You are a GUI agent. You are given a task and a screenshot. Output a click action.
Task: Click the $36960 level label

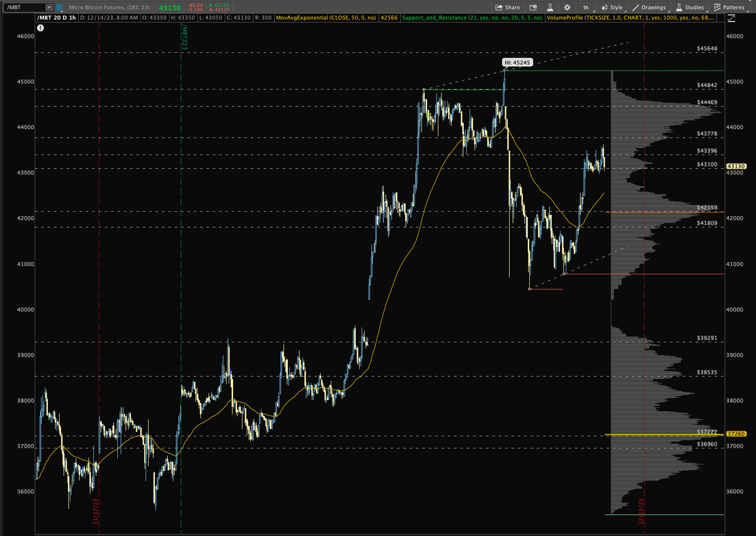pos(707,445)
